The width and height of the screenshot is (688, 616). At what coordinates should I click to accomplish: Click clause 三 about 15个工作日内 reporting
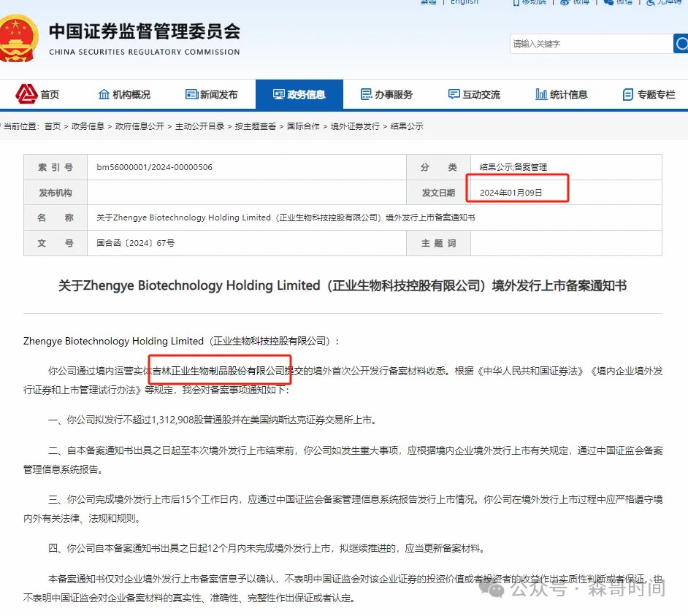pos(343,509)
